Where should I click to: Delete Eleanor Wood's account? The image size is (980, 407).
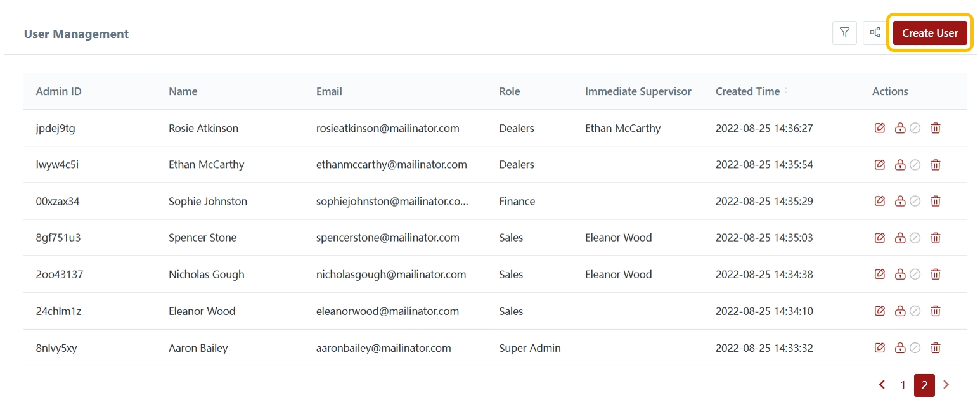pyautogui.click(x=935, y=311)
